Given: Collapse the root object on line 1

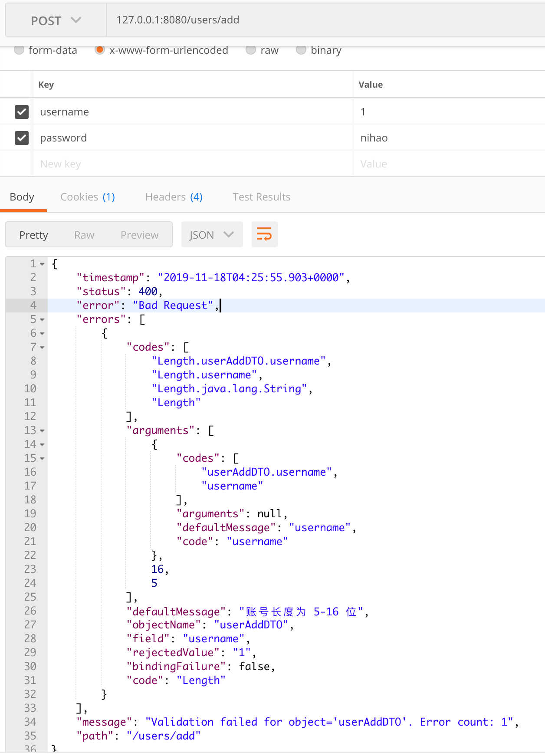Looking at the screenshot, I should (x=42, y=264).
